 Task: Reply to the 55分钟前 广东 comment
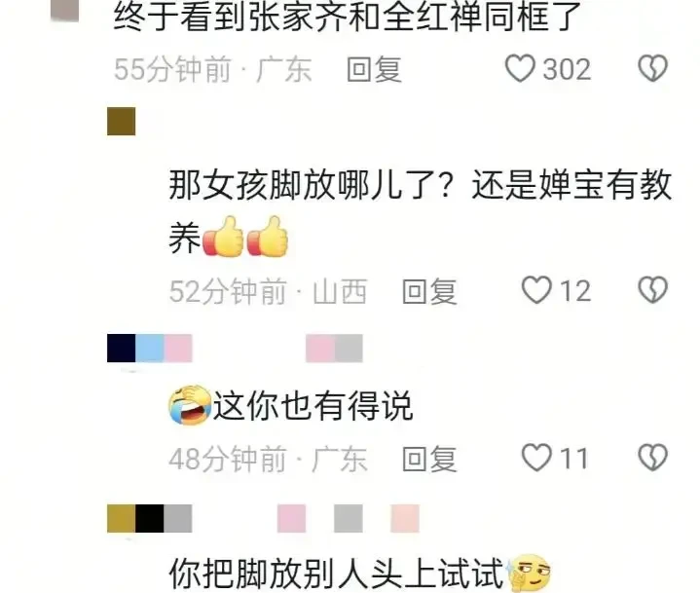coord(374,69)
